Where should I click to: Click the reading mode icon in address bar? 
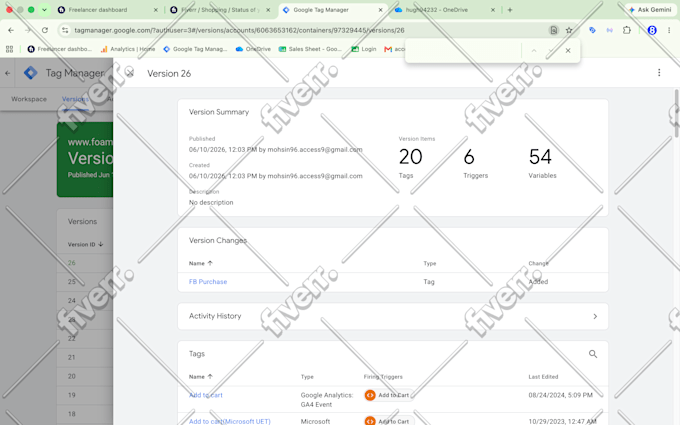point(553,30)
